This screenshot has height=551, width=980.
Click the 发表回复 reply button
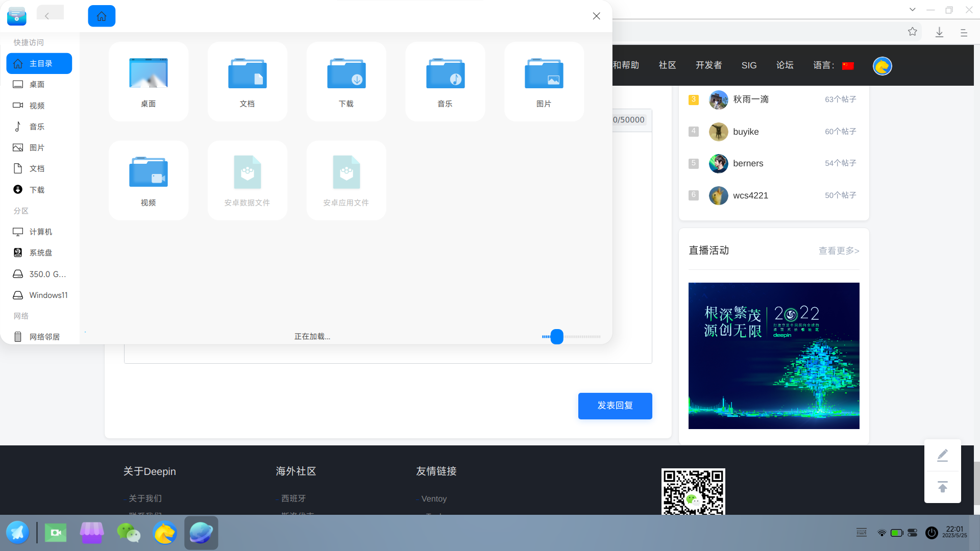(615, 406)
